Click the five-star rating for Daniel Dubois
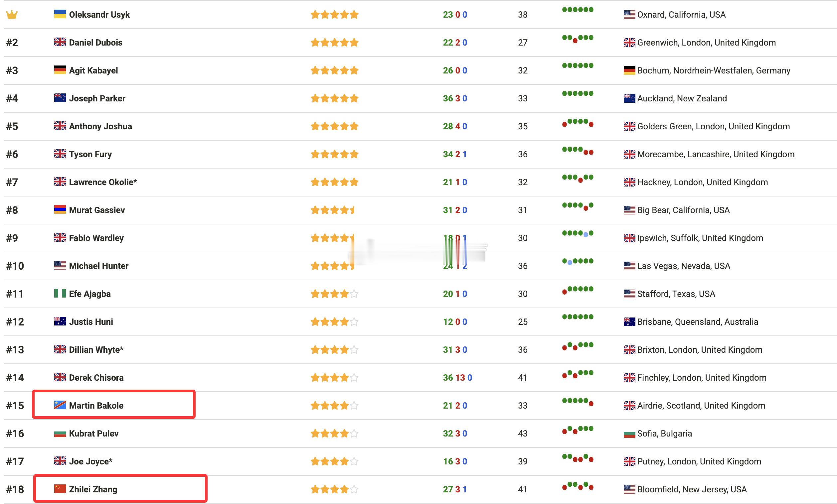The image size is (837, 504). click(x=335, y=43)
